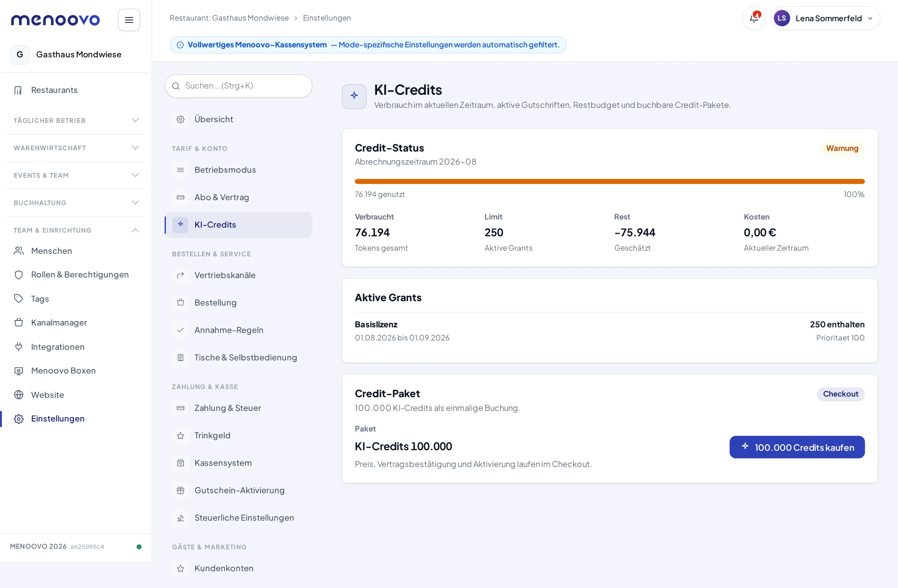Click the Trinkgeld star icon
Screen dimensions: 898x588
pos(180,436)
